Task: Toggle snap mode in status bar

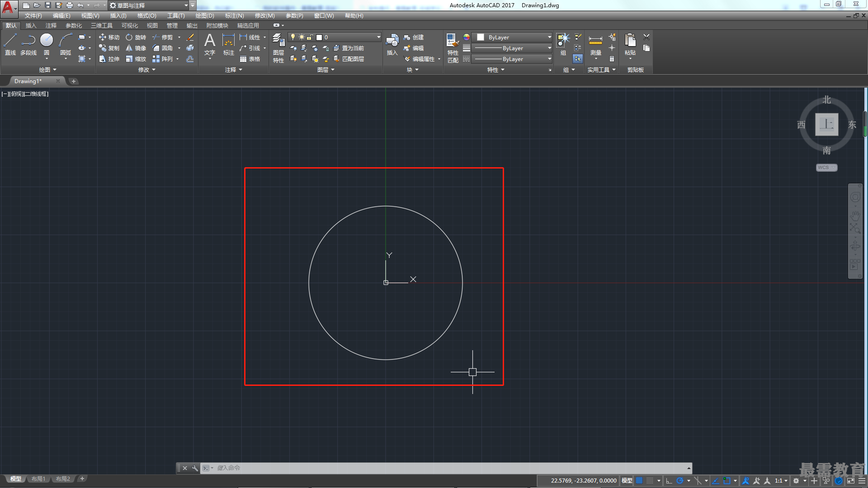Action: point(650,481)
